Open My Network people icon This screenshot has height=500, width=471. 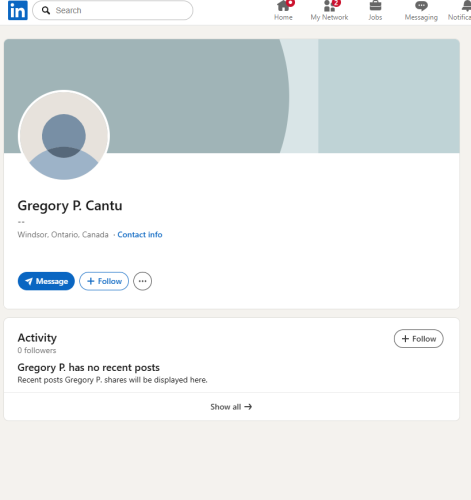(x=329, y=6)
